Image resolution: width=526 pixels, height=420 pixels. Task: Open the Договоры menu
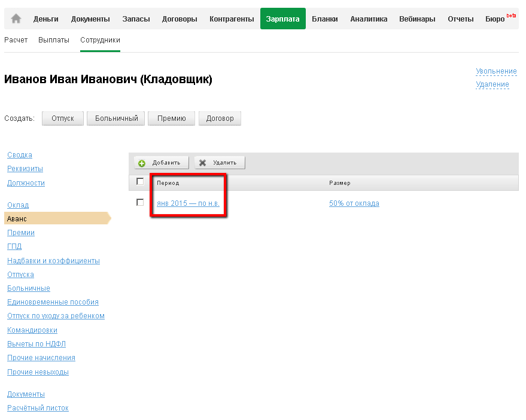(x=180, y=19)
